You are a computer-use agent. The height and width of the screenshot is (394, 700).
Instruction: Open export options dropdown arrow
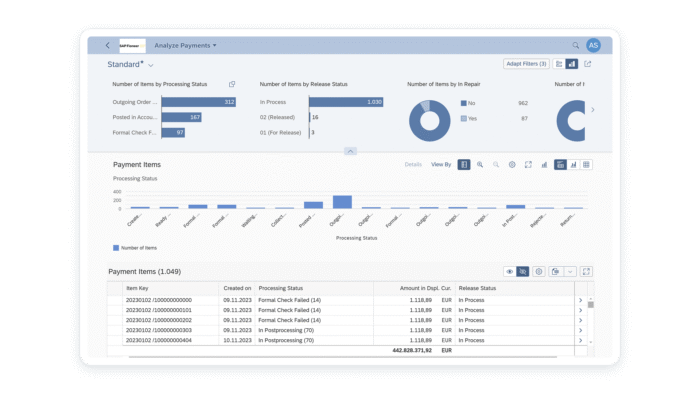click(x=570, y=271)
